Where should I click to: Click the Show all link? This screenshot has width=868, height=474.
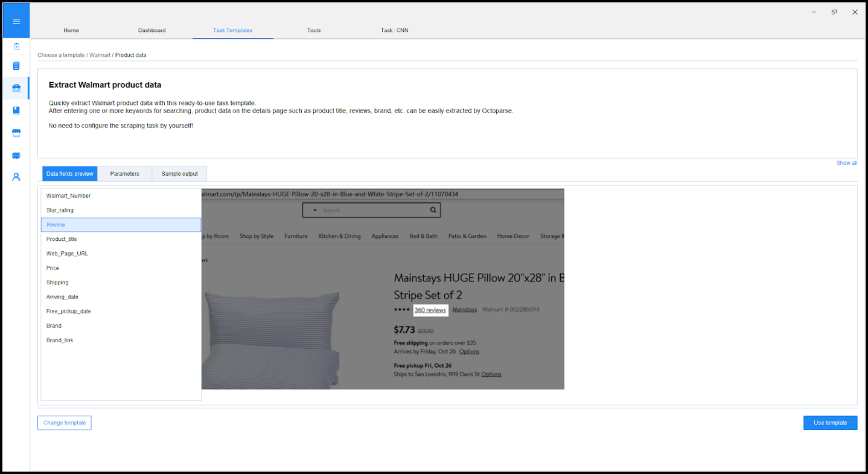click(x=846, y=163)
